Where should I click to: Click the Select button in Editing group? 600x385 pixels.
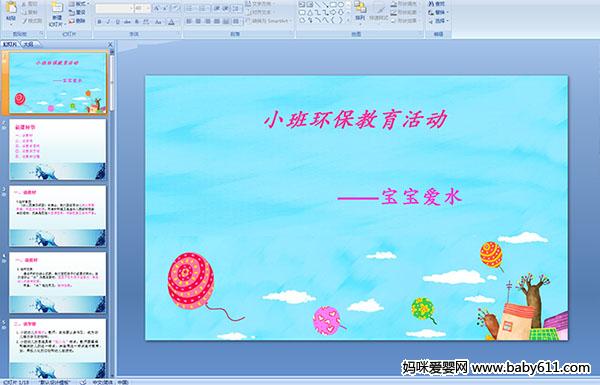tap(438, 21)
